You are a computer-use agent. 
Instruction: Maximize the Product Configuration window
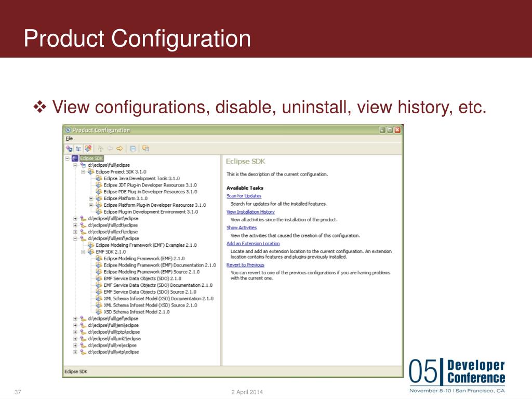[390, 130]
